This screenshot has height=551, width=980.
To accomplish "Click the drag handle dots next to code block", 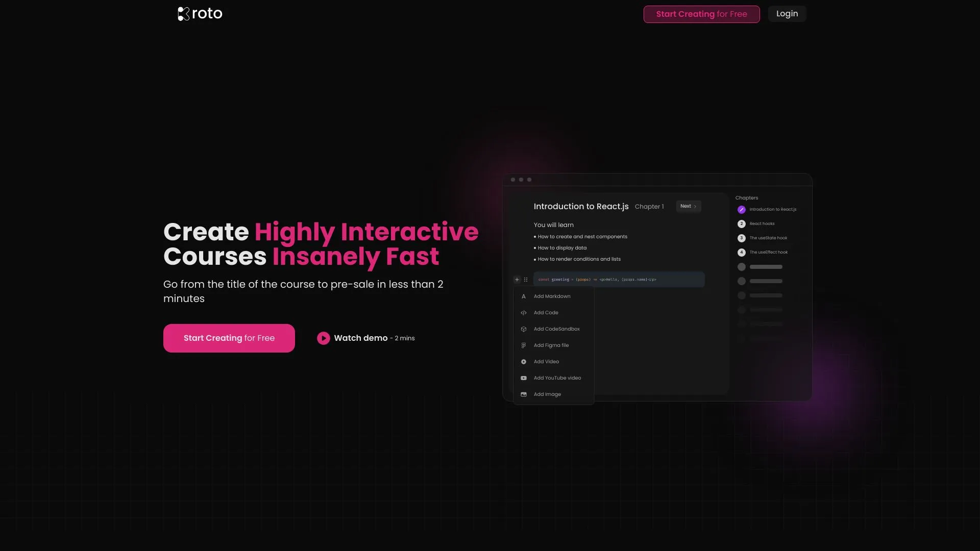I will pyautogui.click(x=526, y=280).
